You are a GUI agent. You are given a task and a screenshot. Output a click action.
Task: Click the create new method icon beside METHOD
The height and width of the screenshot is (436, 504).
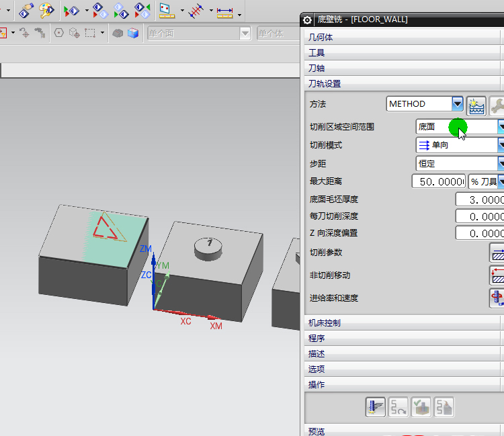pyautogui.click(x=476, y=104)
